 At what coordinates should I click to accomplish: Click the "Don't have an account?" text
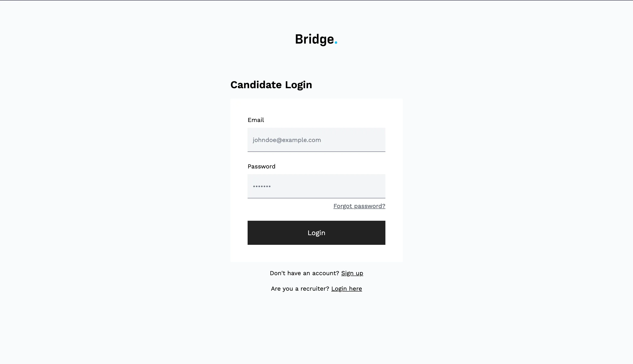click(x=304, y=273)
